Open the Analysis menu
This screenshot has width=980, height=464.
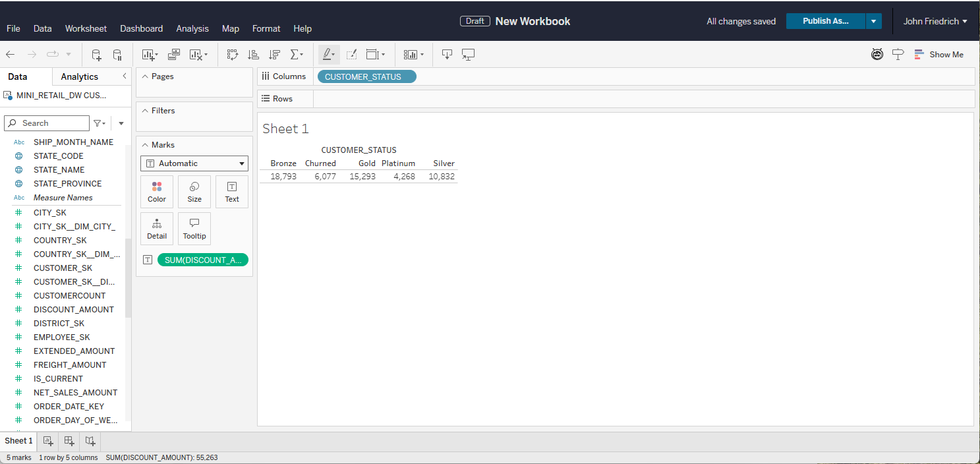click(x=192, y=28)
